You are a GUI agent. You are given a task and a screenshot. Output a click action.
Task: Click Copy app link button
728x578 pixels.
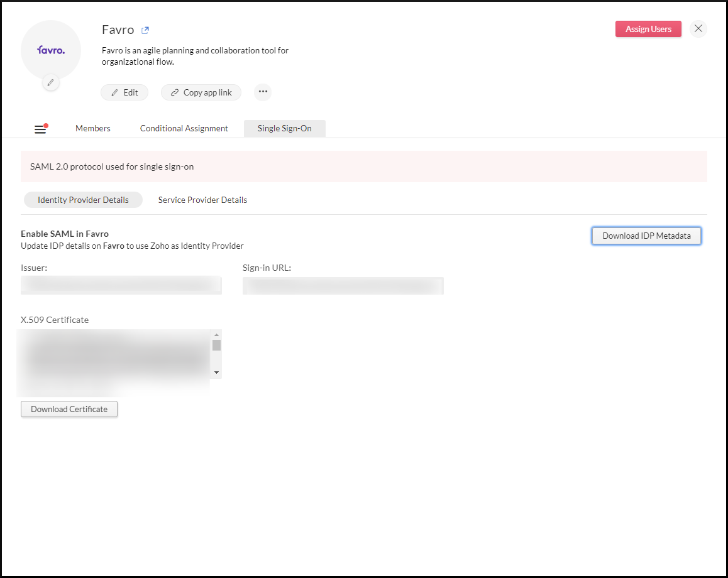[x=201, y=92]
